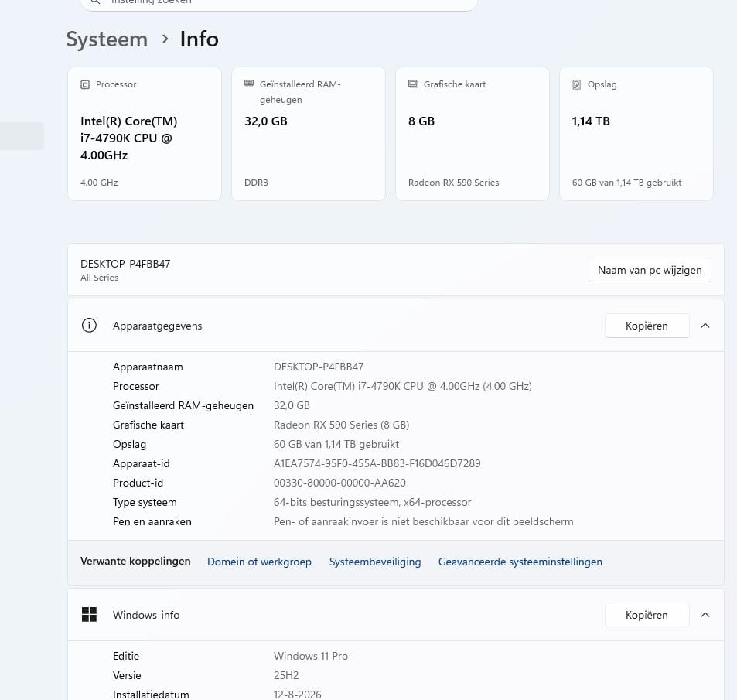Screen dimensions: 737x700
Task: Click the Apparaatgegevens info circle icon
Action: click(x=89, y=326)
